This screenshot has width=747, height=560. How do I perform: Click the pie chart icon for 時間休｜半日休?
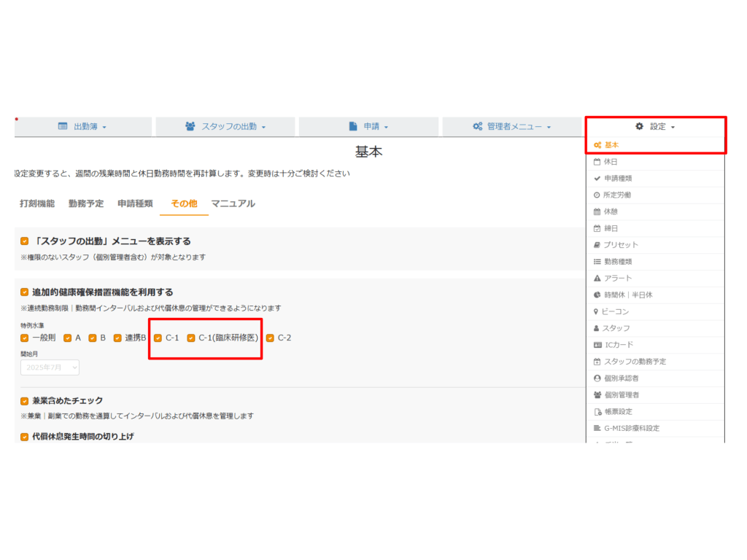point(597,295)
